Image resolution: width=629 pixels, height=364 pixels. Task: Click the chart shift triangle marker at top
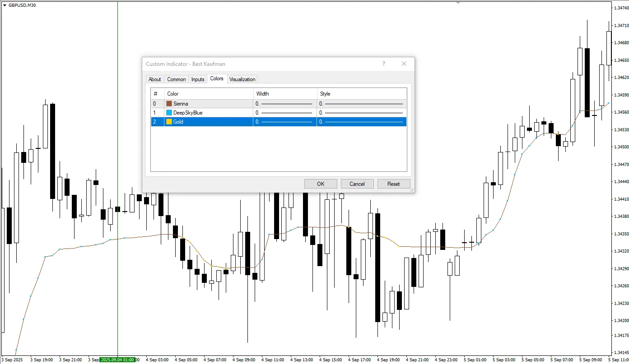tap(458, 3)
